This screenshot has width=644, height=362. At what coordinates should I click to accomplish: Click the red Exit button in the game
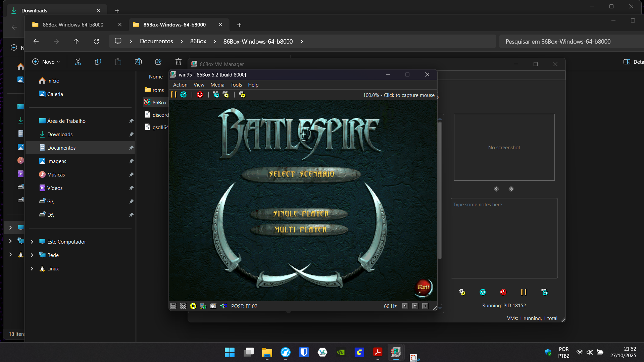click(x=423, y=288)
